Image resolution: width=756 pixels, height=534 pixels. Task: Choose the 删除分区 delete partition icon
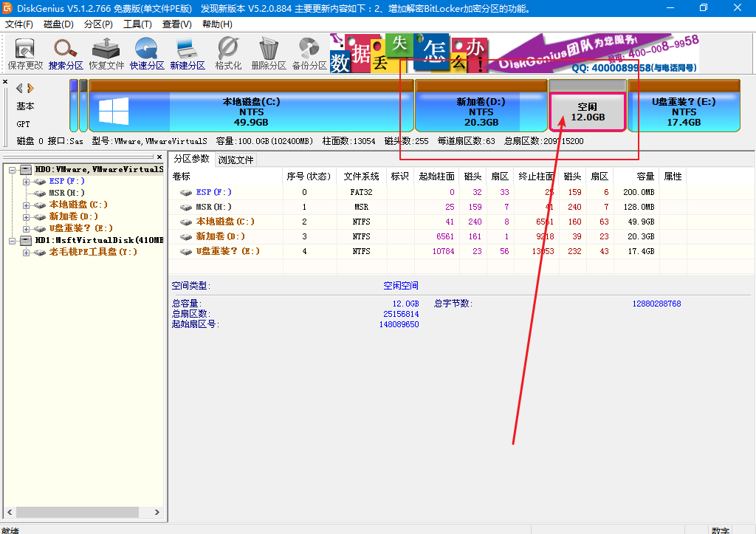[x=269, y=53]
